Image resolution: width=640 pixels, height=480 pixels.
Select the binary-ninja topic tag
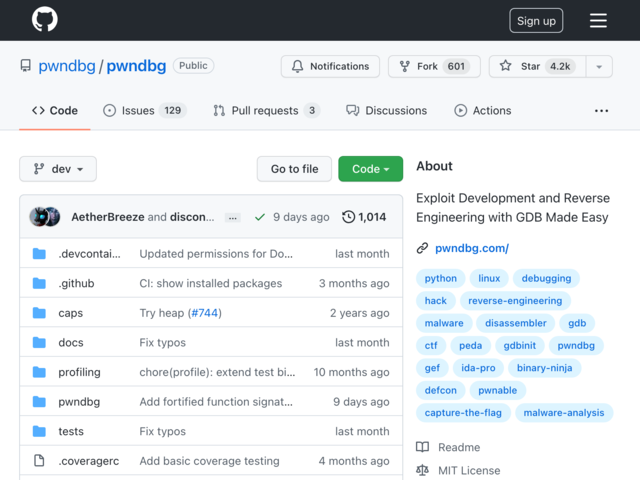pyautogui.click(x=544, y=368)
